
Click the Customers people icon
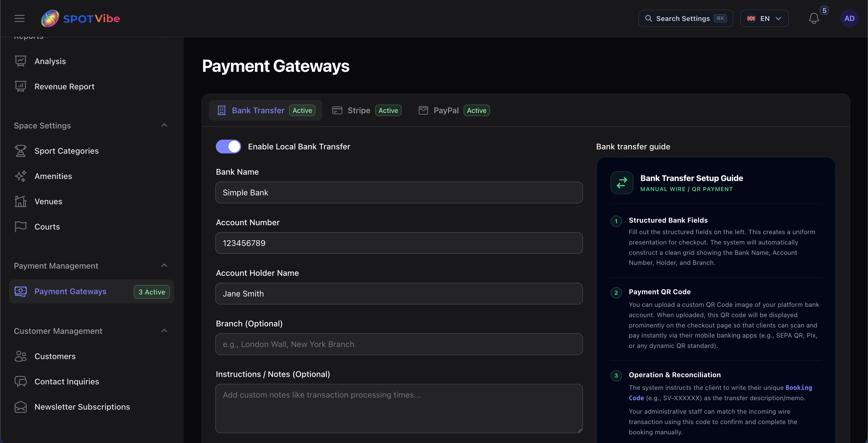pyautogui.click(x=21, y=356)
